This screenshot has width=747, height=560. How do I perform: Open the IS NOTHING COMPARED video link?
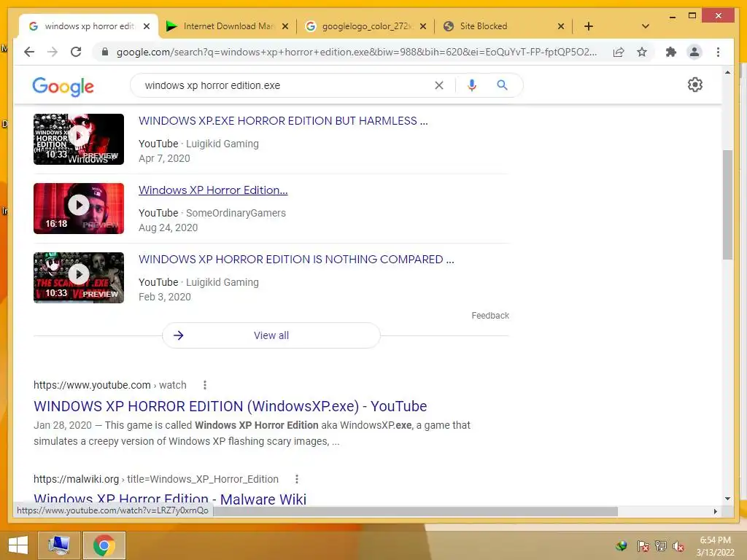tap(296, 259)
